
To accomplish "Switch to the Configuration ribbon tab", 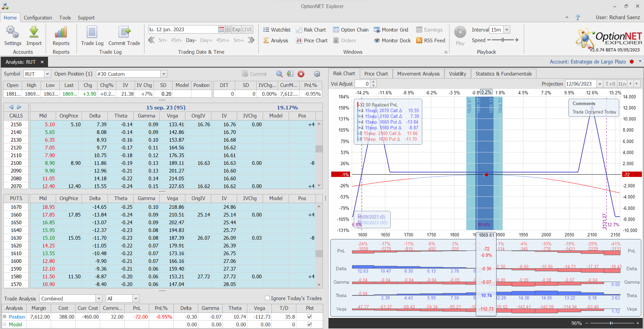I will [x=38, y=18].
